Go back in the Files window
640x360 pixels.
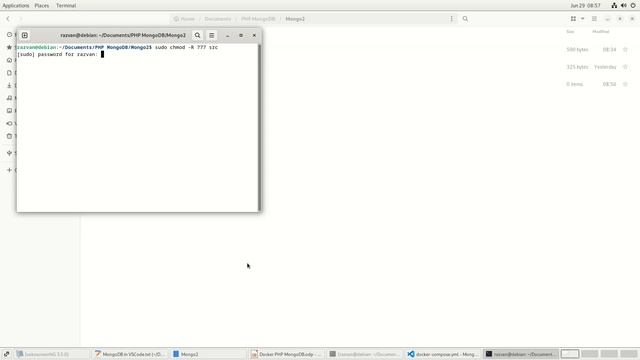8,19
